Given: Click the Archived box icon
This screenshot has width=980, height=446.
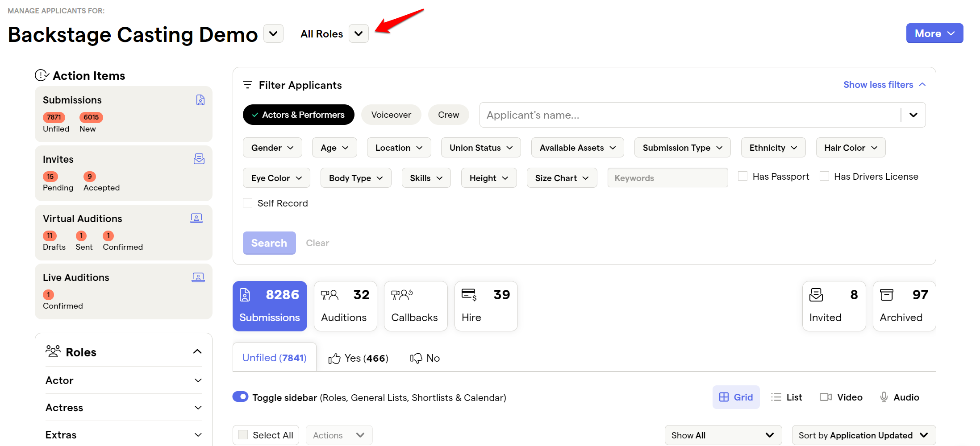Looking at the screenshot, I should pos(887,294).
